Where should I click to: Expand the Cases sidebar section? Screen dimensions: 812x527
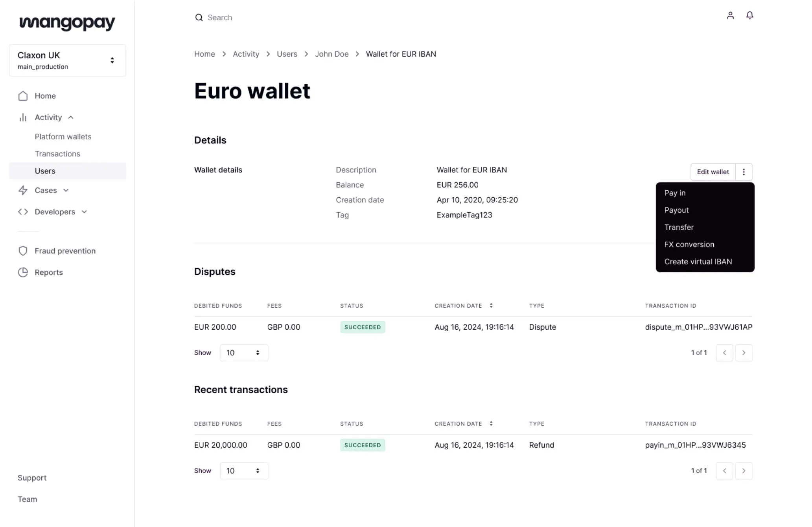(66, 190)
